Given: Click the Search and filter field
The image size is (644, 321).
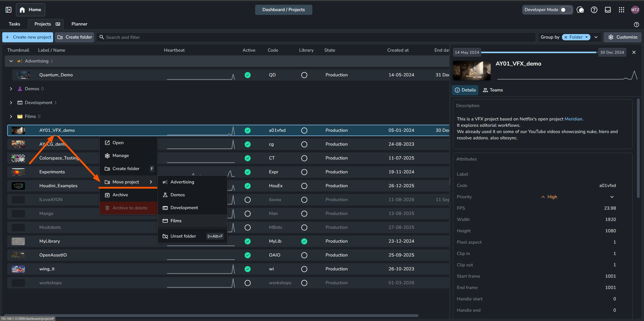Looking at the screenshot, I should 316,37.
